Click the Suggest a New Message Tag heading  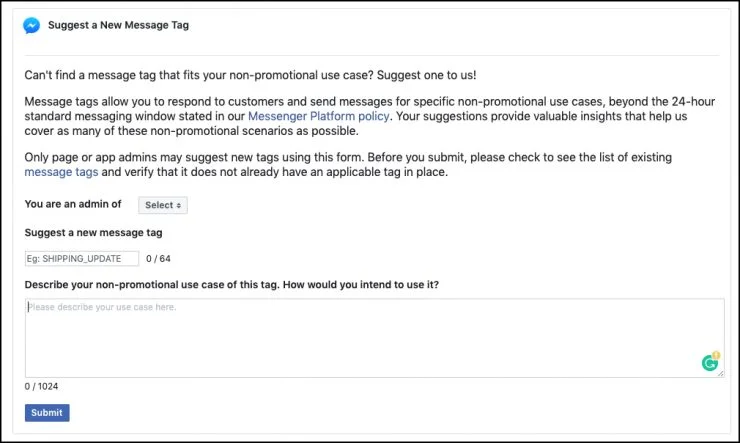[x=118, y=25]
